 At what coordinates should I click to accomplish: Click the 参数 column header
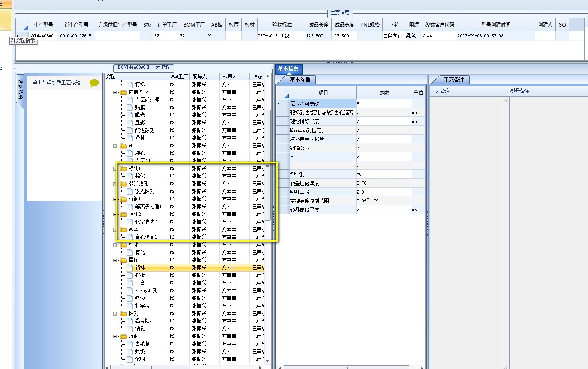[x=384, y=93]
